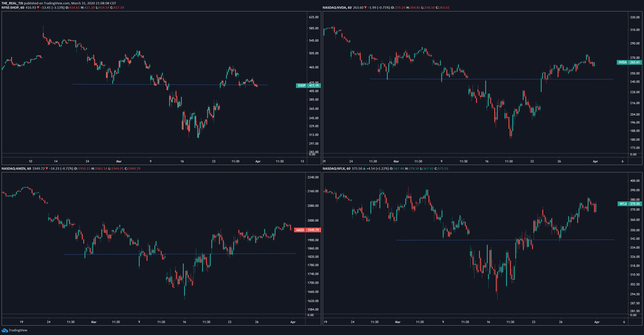Click the AMZN 1949.79 price tag

(307, 230)
